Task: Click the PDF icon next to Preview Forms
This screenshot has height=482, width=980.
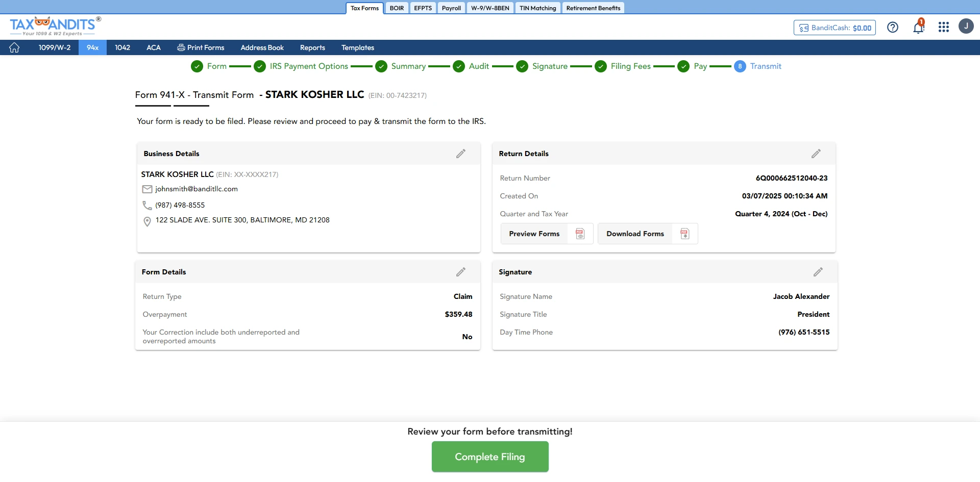Action: (x=580, y=234)
